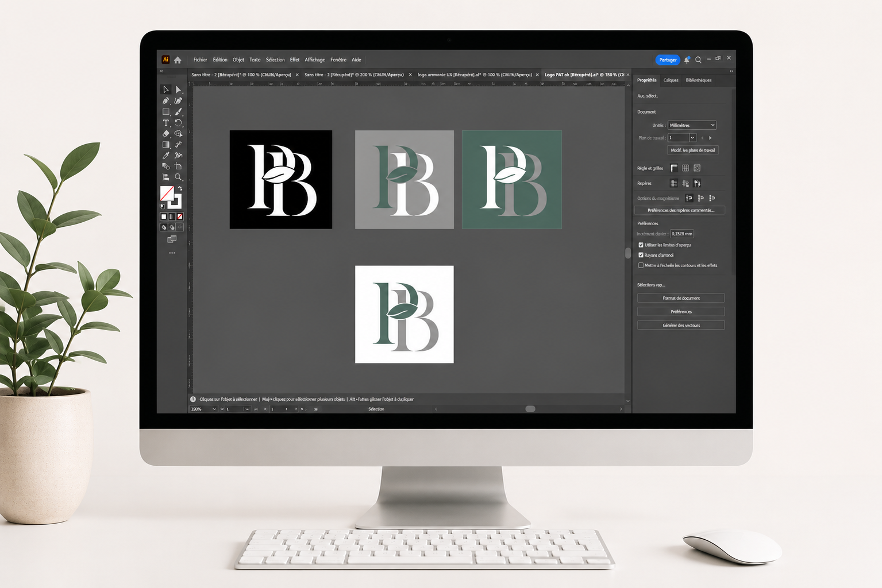Open the search magnifier in title bar
Viewport: 882px width, 588px height.
tap(698, 60)
